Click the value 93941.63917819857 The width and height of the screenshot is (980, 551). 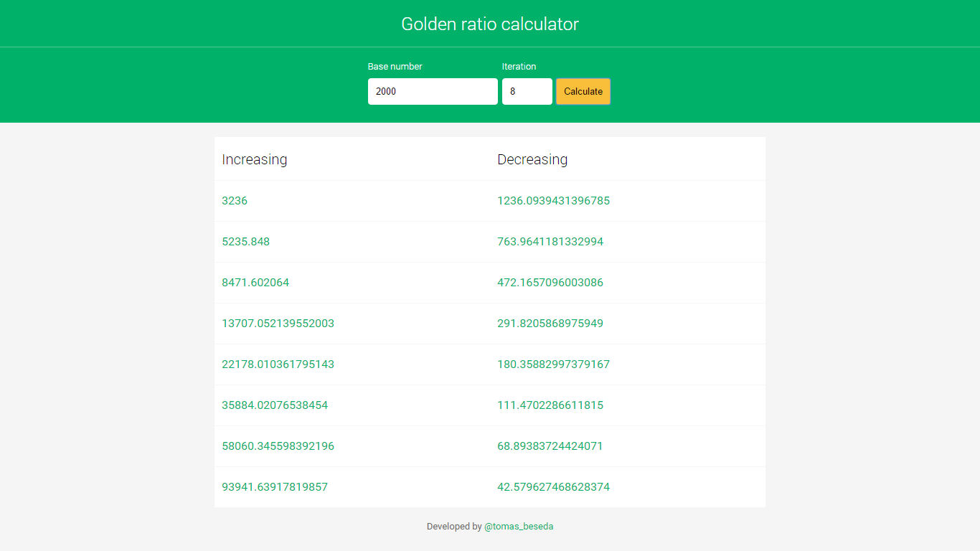coord(275,487)
